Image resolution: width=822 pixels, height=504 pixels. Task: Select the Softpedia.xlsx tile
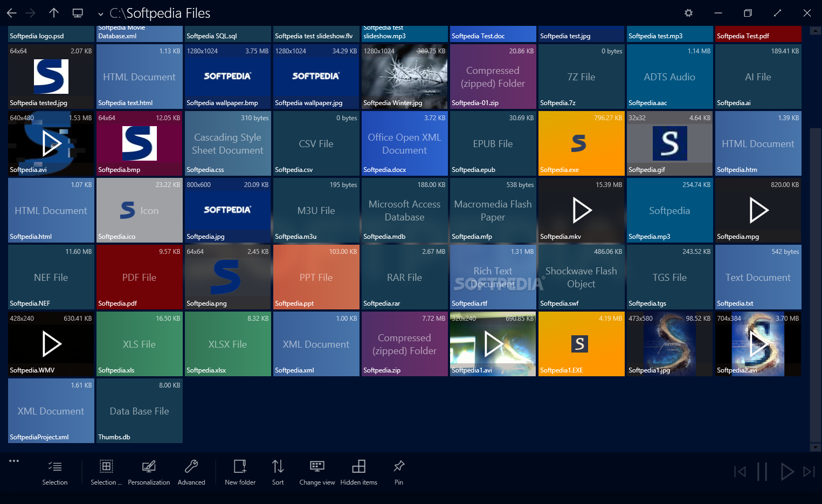coord(228,344)
